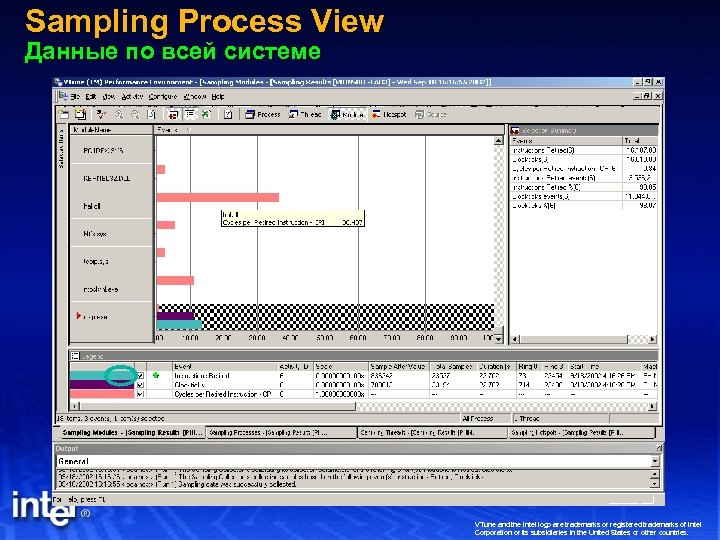The image size is (720, 540).
Task: Click the green star icon in Legend row
Action: [x=156, y=375]
